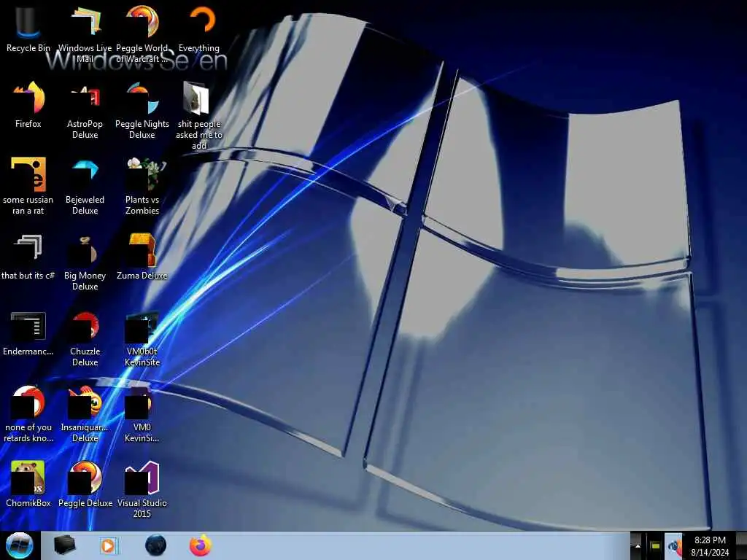This screenshot has width=747, height=560.
Task: Open the clock showing 8:28 PM
Action: [710, 546]
